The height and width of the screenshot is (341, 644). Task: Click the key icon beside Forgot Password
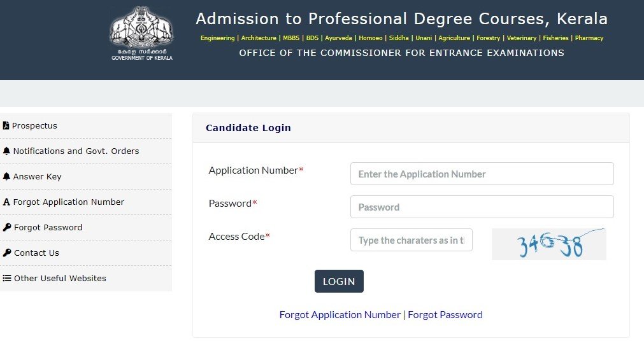pyautogui.click(x=6, y=227)
